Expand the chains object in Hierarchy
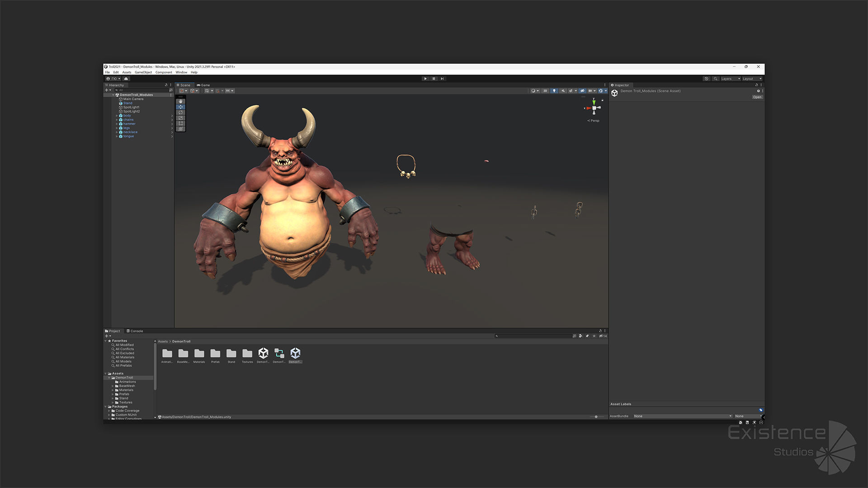 [117, 120]
